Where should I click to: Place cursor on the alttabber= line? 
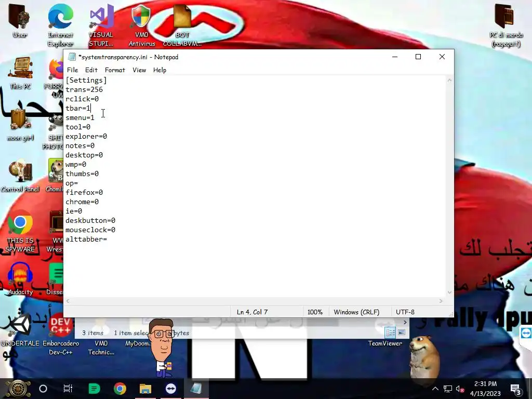coord(86,239)
